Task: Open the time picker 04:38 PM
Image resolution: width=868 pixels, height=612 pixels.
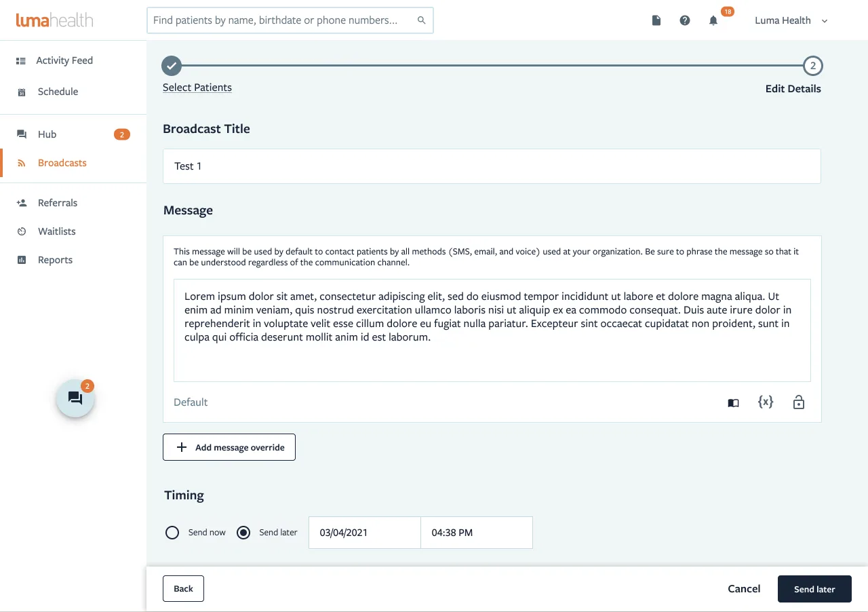Action: click(477, 533)
